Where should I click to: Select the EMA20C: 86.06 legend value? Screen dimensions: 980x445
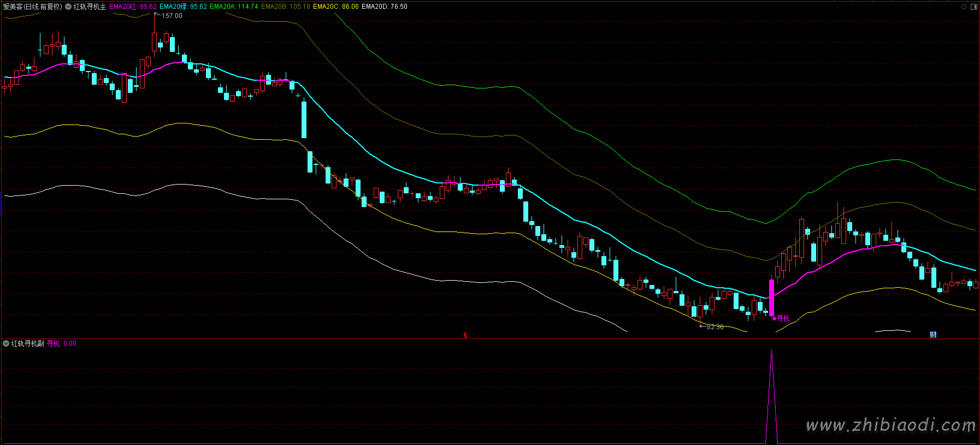[336, 7]
